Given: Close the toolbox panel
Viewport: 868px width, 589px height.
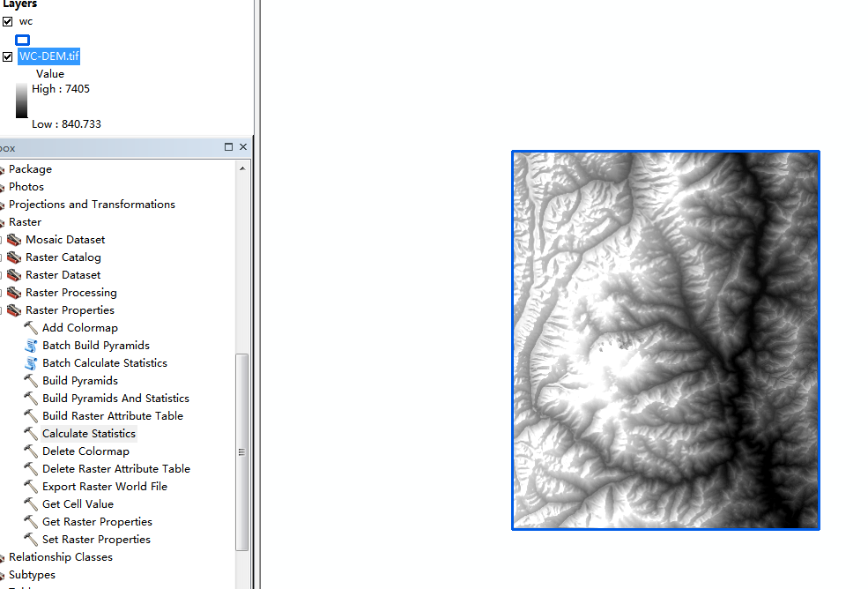Looking at the screenshot, I should pos(243,147).
